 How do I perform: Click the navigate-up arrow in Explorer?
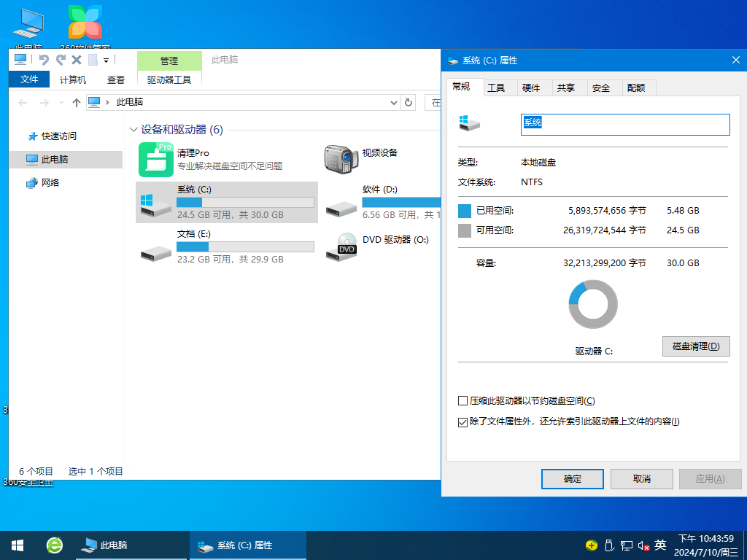click(77, 102)
